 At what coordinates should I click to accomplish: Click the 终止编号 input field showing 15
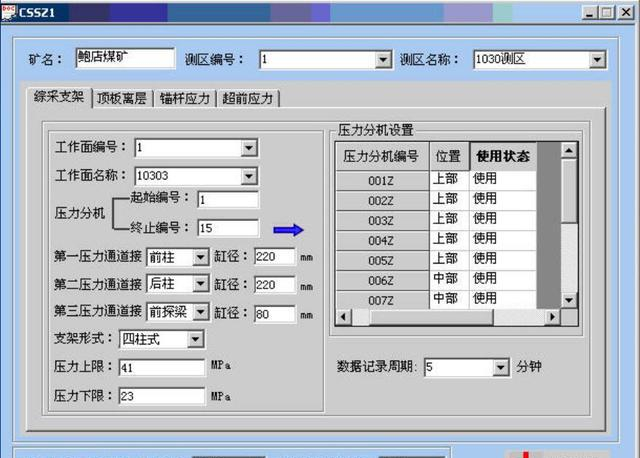(x=228, y=228)
